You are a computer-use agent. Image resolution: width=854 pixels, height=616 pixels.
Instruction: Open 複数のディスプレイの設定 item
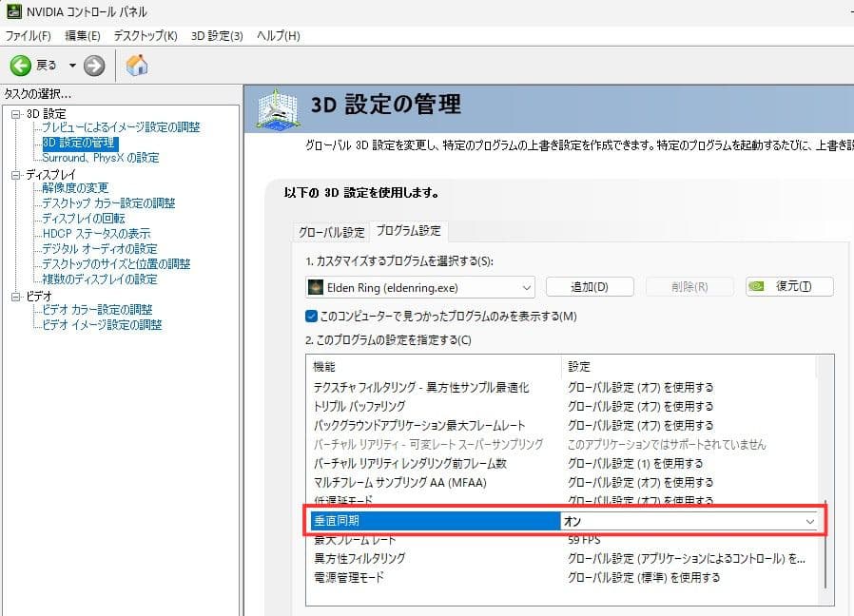pyautogui.click(x=100, y=279)
